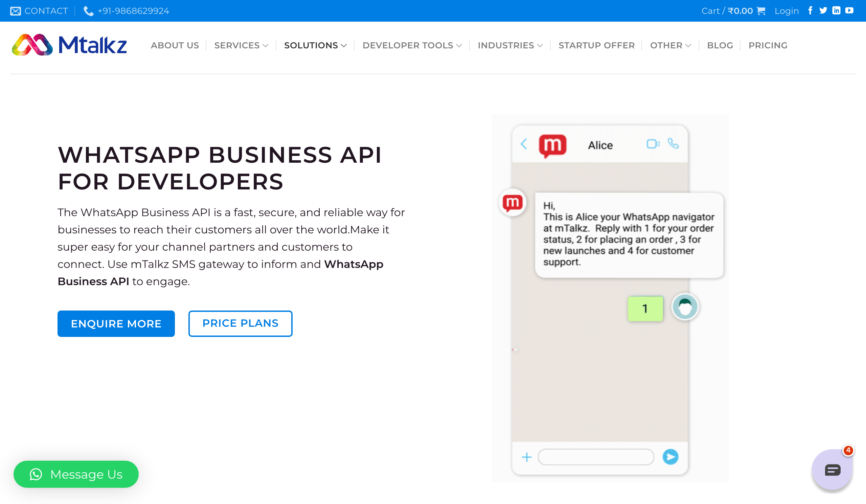Click the envelope contact icon

16,11
